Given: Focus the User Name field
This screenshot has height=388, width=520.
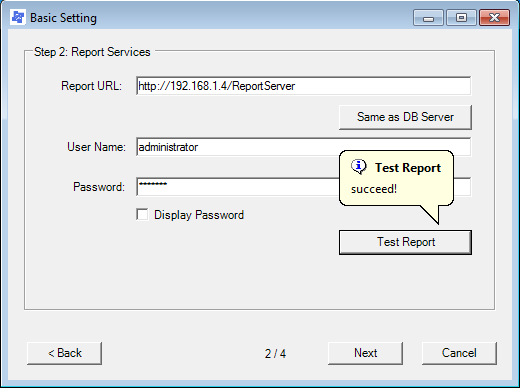Looking at the screenshot, I should click(x=304, y=147).
